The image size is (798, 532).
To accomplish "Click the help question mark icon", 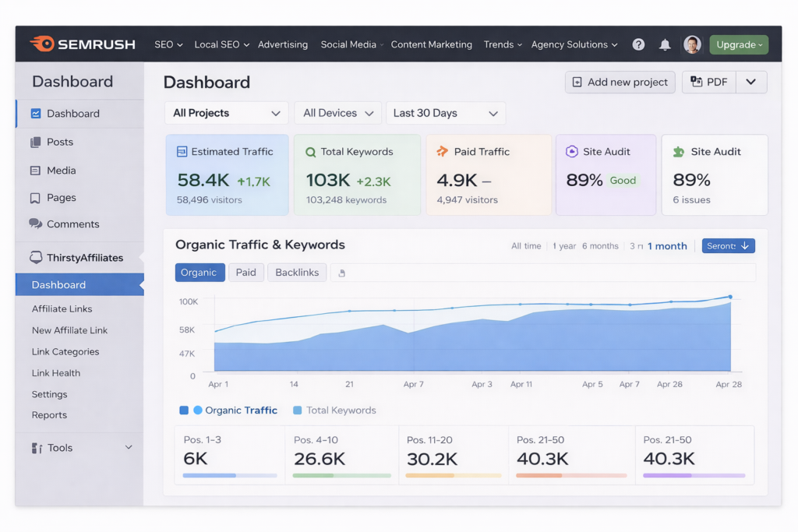I will click(638, 44).
